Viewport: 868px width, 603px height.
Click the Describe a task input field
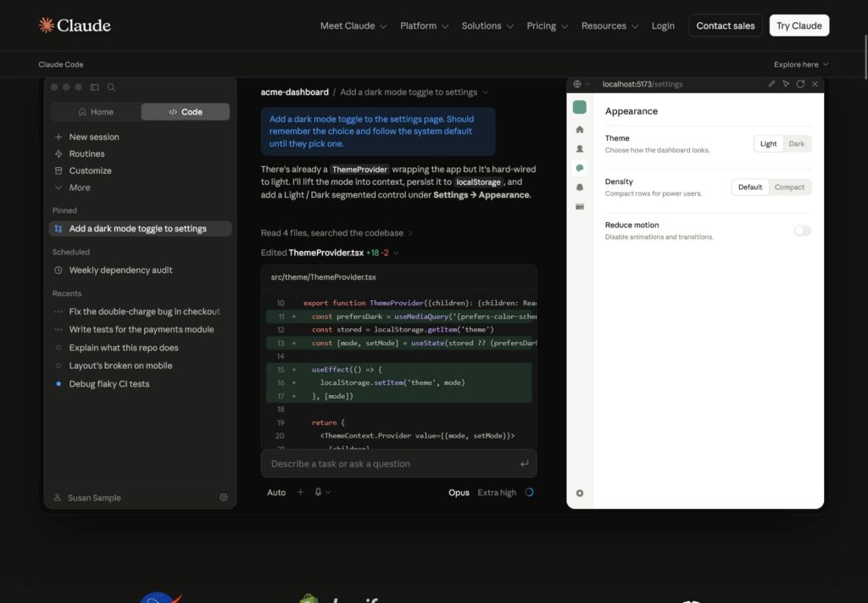coord(398,463)
